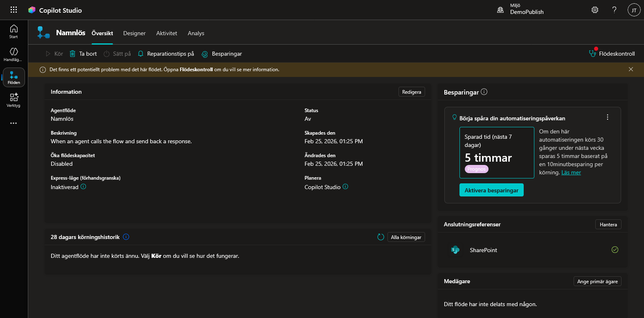Refresh the run history
Image resolution: width=644 pixels, height=318 pixels.
(x=381, y=237)
